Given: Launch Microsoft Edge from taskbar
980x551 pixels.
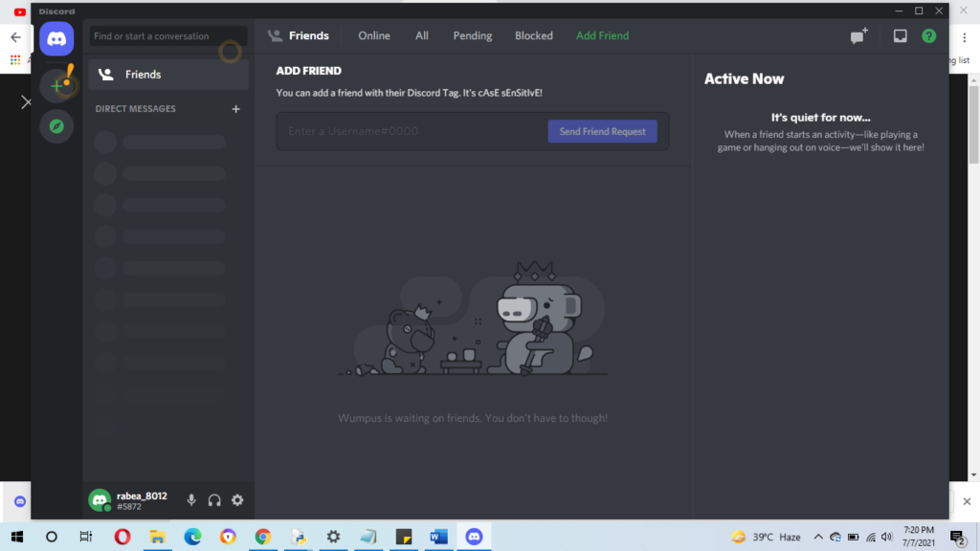Looking at the screenshot, I should 192,537.
